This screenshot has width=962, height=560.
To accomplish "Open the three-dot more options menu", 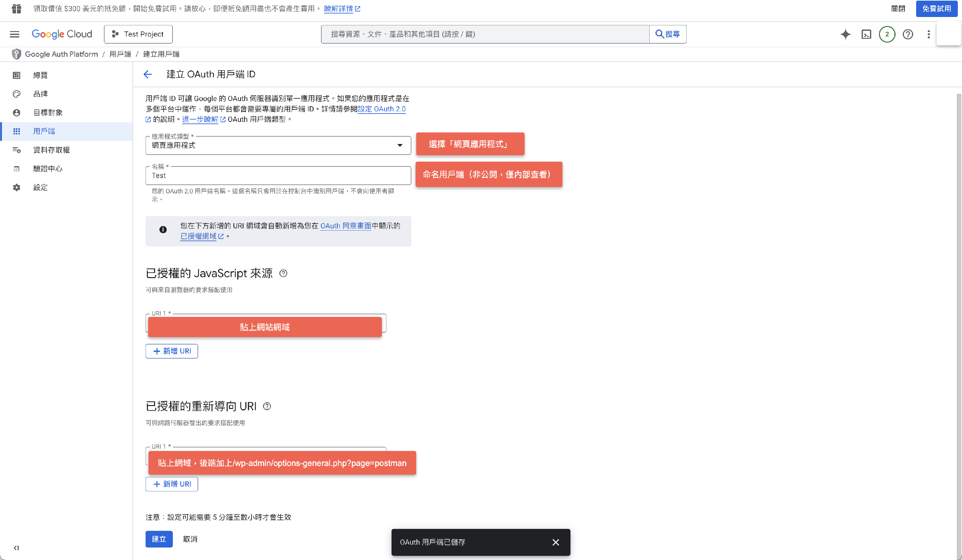I will (928, 34).
